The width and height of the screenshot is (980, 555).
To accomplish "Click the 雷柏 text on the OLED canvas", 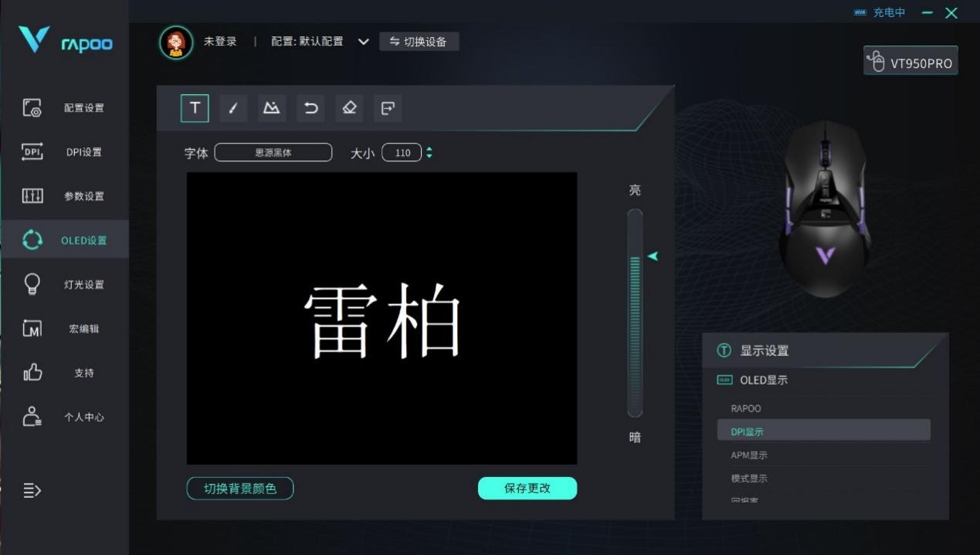I will [382, 321].
